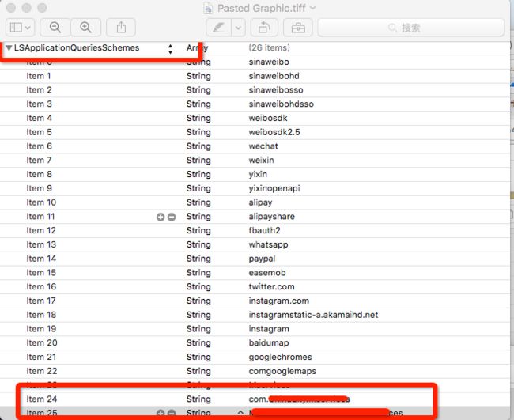Viewport: 514px width, 420px height.
Task: Select the weixin value
Action: pyautogui.click(x=261, y=161)
